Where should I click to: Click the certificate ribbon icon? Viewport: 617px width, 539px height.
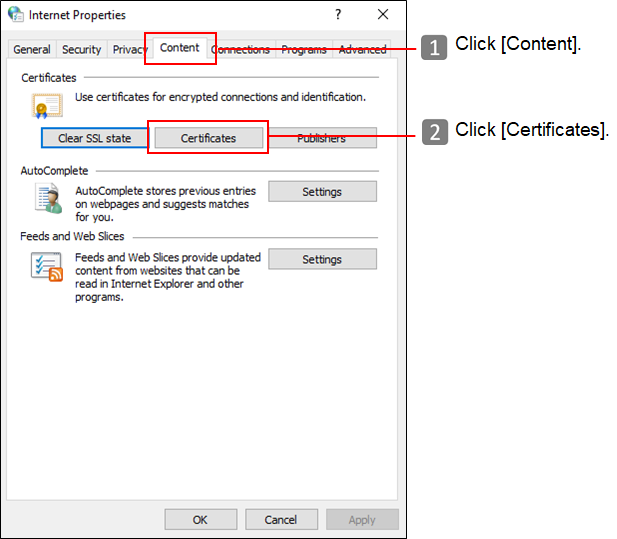click(x=47, y=106)
